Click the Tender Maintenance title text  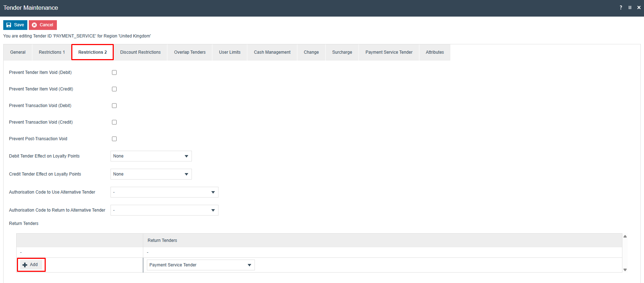(31, 8)
